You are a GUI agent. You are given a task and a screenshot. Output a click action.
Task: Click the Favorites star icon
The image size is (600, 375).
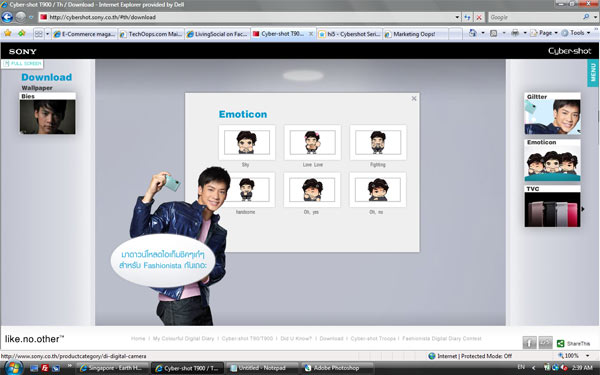click(8, 33)
